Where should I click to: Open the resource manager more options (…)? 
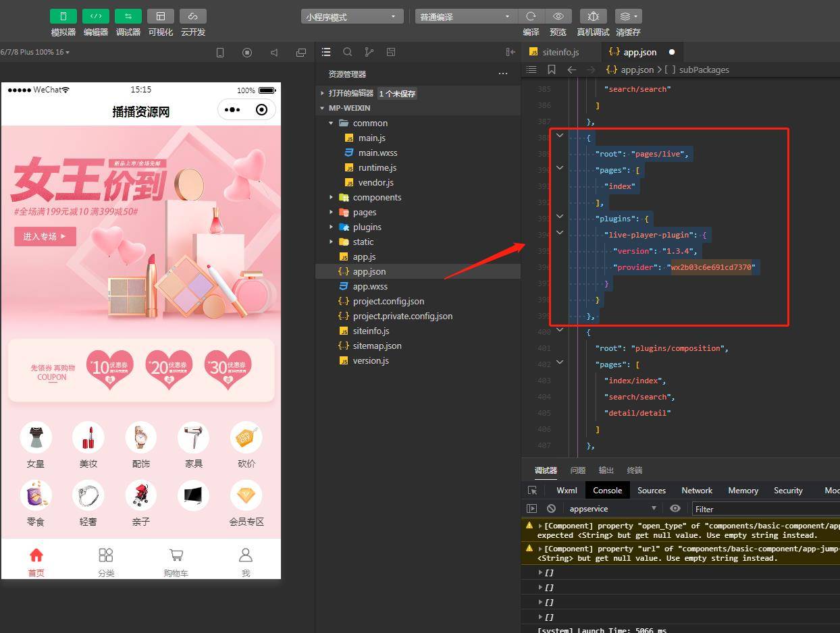click(x=502, y=74)
